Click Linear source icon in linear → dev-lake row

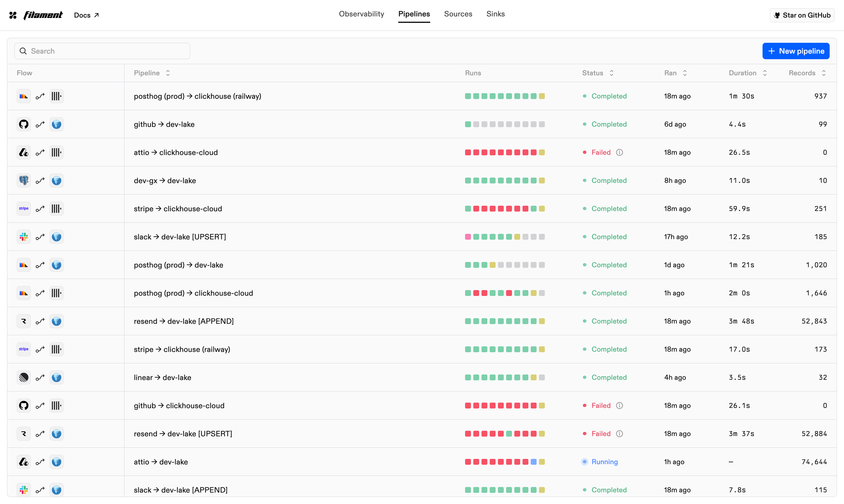[x=24, y=377]
